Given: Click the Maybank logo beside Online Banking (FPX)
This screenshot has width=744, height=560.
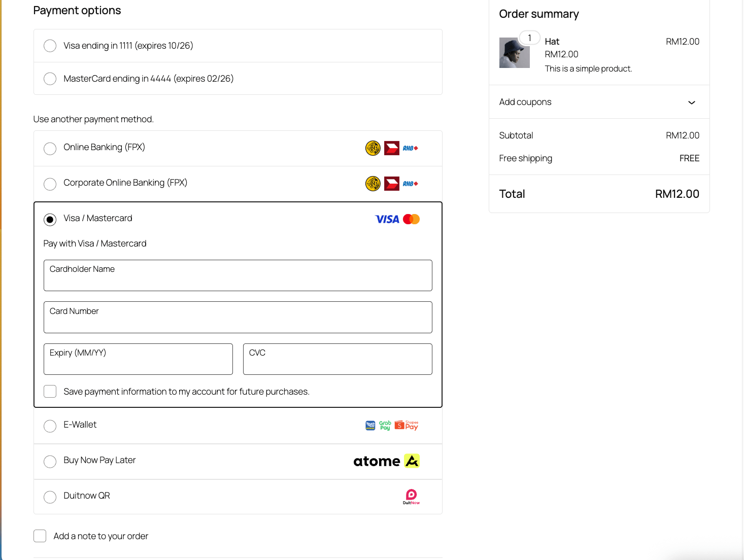Looking at the screenshot, I should coord(373,148).
